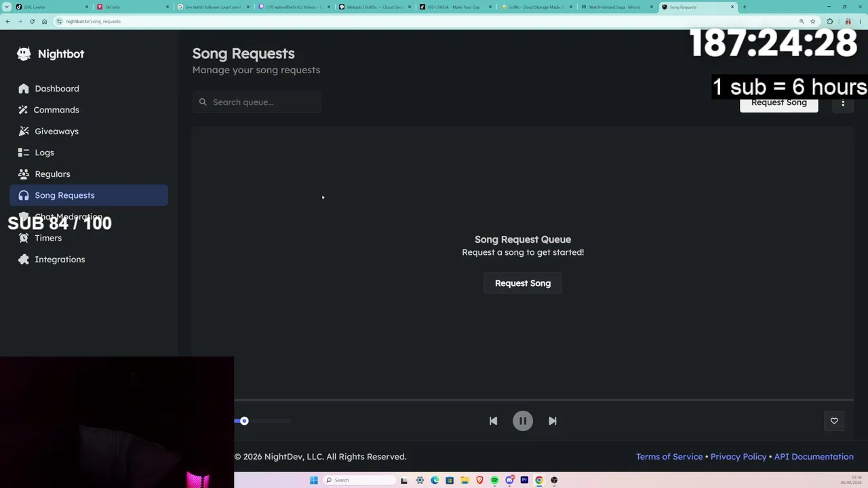Open the Giveaways section
Screen dimensions: 868x488
click(x=89, y=131)
